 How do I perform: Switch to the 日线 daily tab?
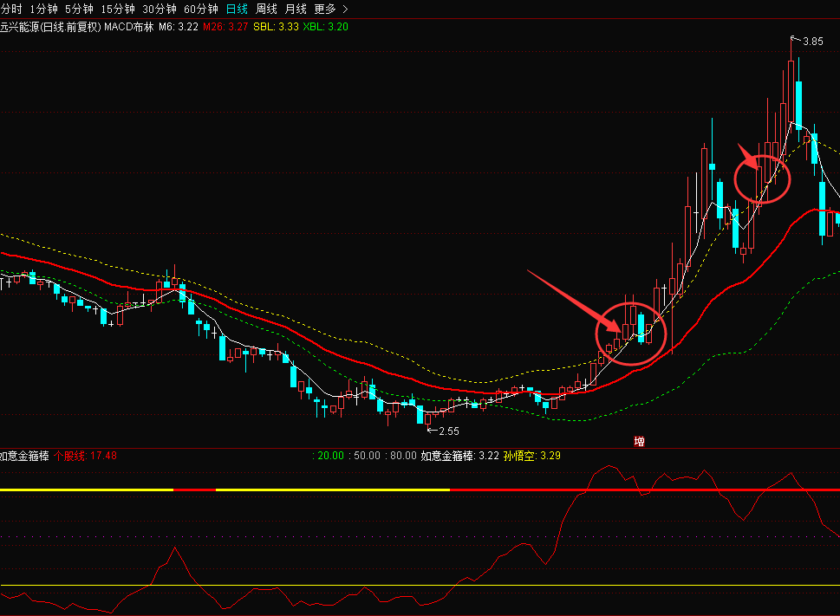237,10
